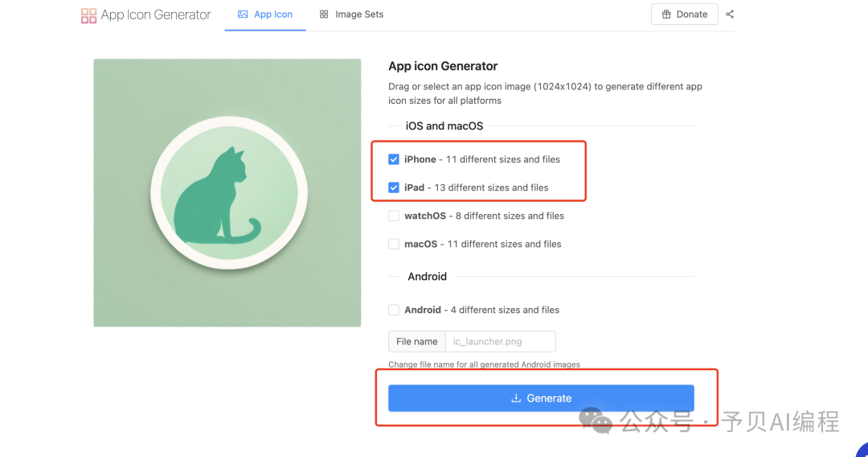
Task: Click the Android section heading
Action: pyautogui.click(x=427, y=277)
